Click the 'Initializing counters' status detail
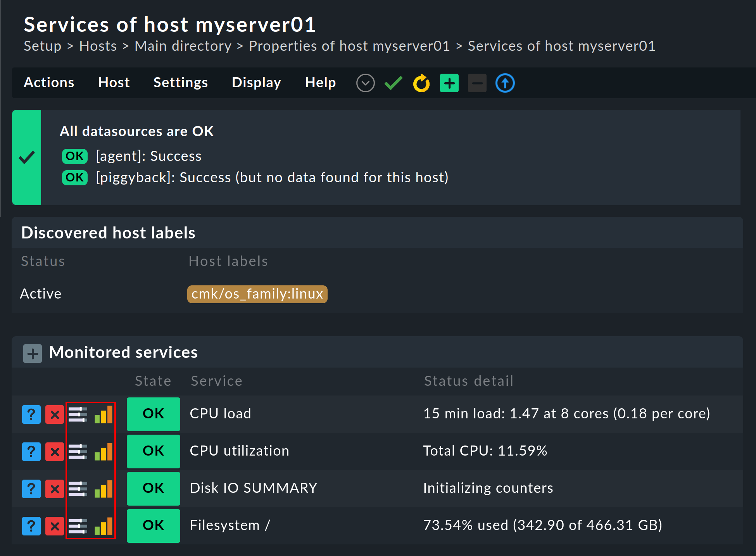This screenshot has width=756, height=556. click(488, 488)
